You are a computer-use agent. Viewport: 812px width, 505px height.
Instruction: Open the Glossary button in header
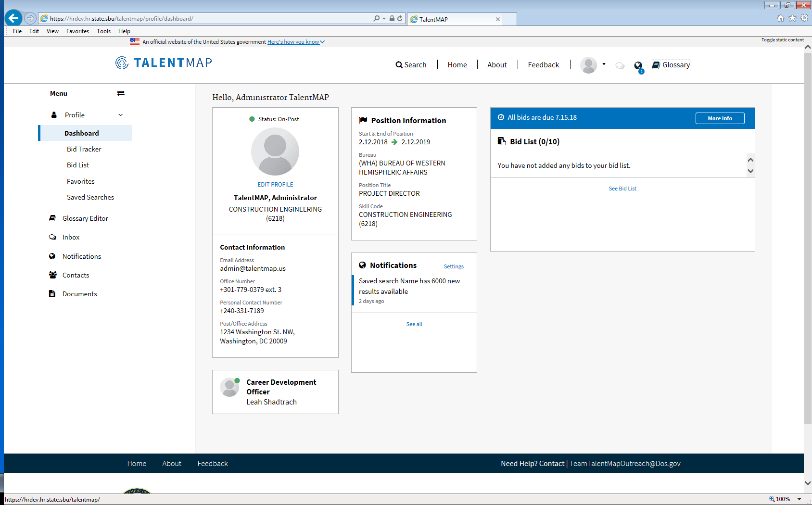click(671, 65)
